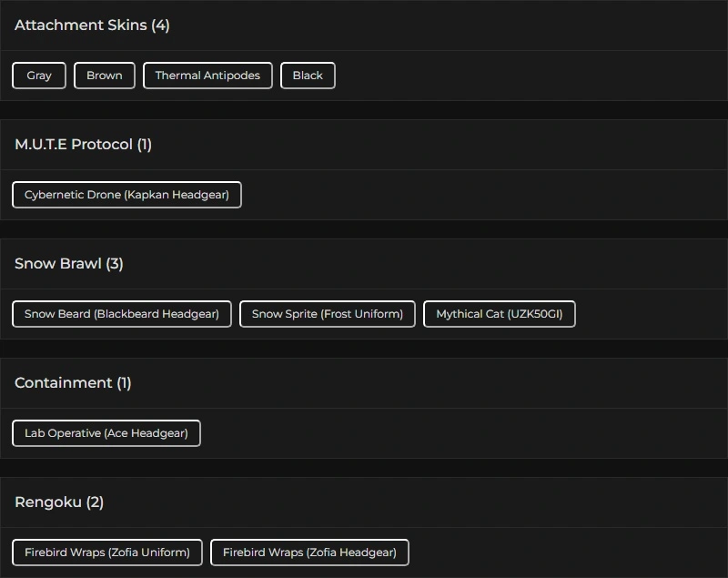Select the Gray attachment skin tag
This screenshot has height=578, width=728.
(39, 76)
